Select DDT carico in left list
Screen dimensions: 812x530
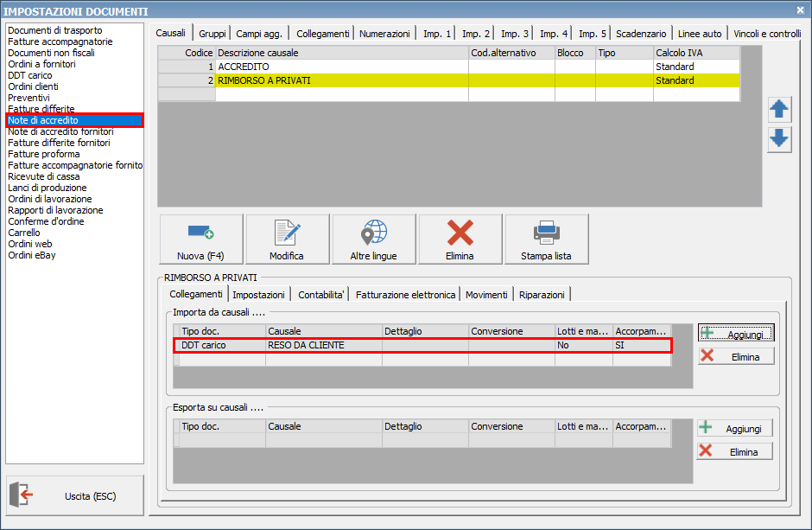[x=30, y=75]
